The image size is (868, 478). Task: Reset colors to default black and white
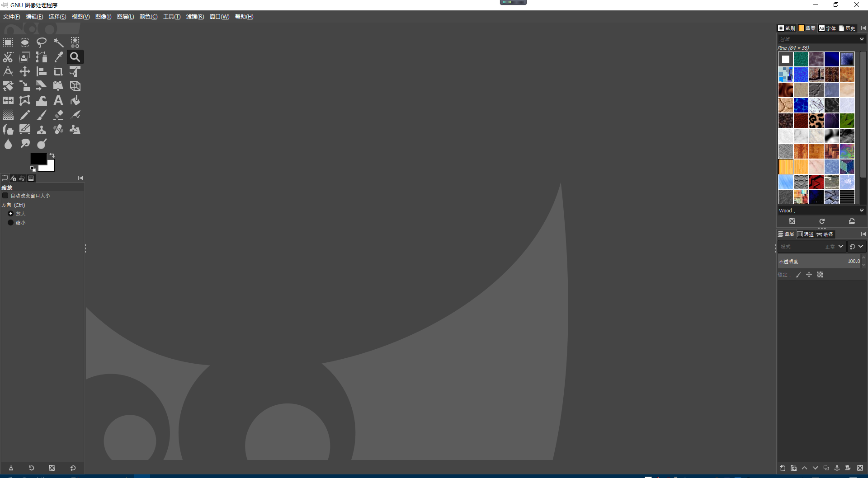33,169
